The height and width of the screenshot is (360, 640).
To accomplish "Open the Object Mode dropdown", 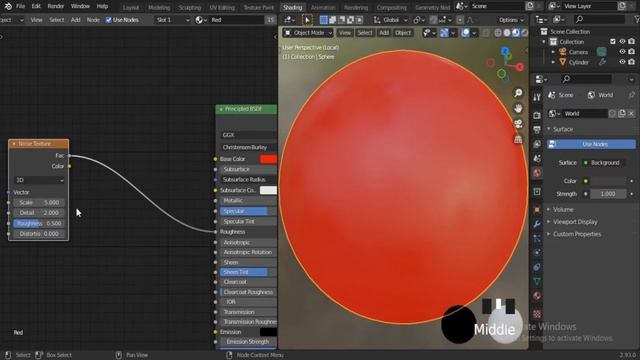I will 308,33.
